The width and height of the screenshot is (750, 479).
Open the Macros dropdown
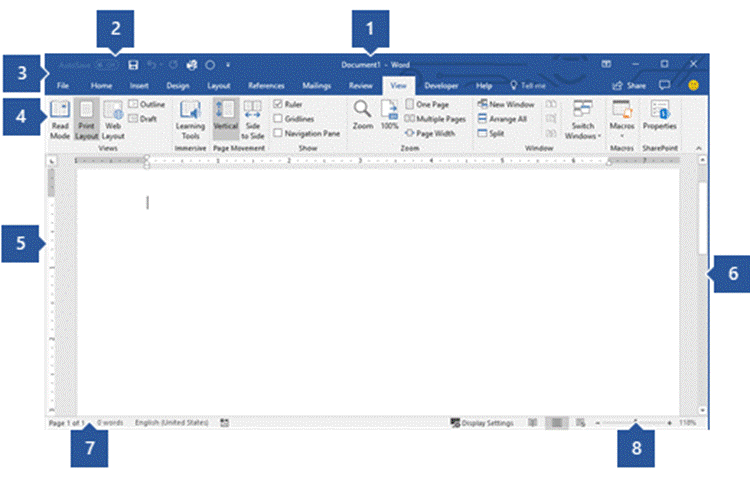click(x=622, y=120)
